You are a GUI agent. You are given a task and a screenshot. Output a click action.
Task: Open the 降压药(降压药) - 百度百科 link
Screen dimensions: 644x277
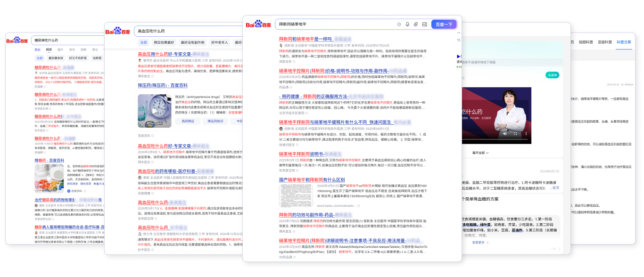(163, 85)
